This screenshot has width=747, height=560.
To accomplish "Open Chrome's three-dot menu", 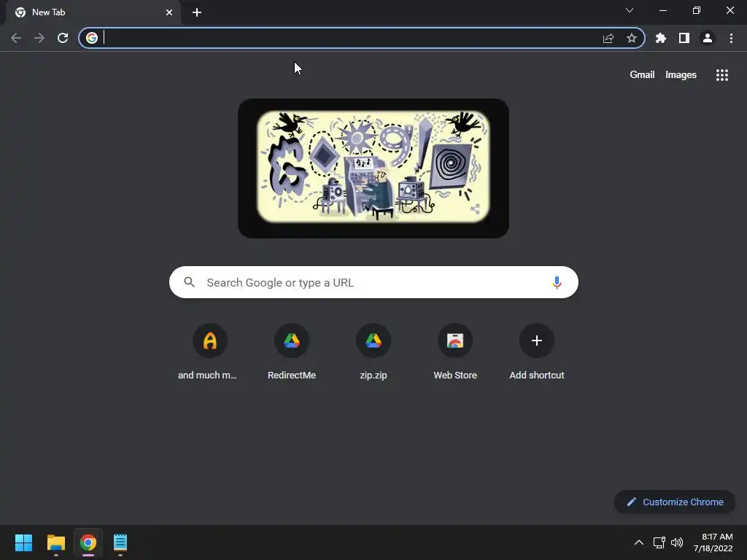I will 731,38.
